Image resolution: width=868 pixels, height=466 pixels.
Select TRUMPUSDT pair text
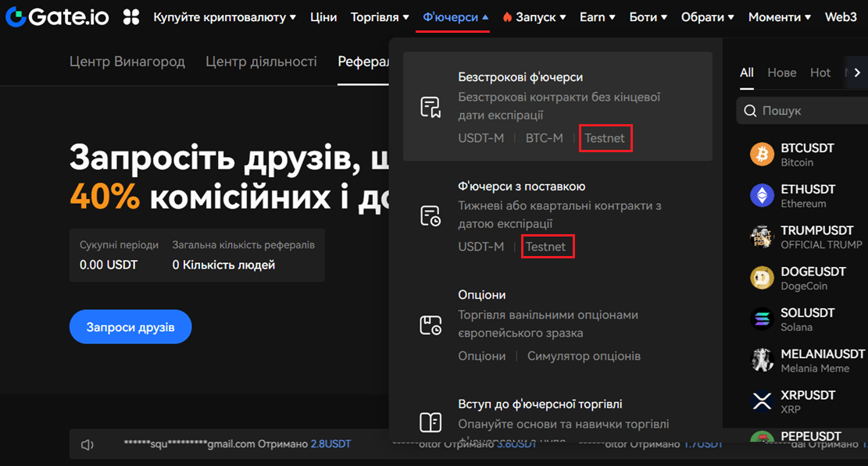tap(817, 230)
